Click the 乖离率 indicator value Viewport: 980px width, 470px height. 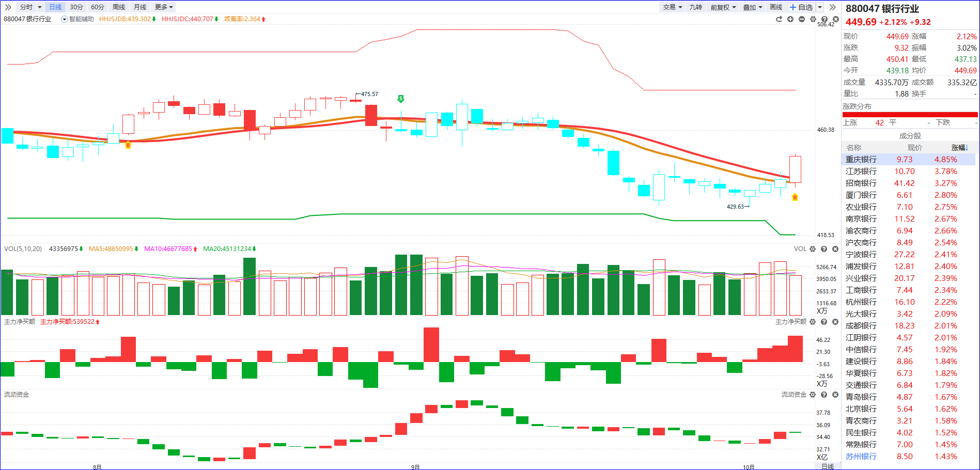[244, 19]
